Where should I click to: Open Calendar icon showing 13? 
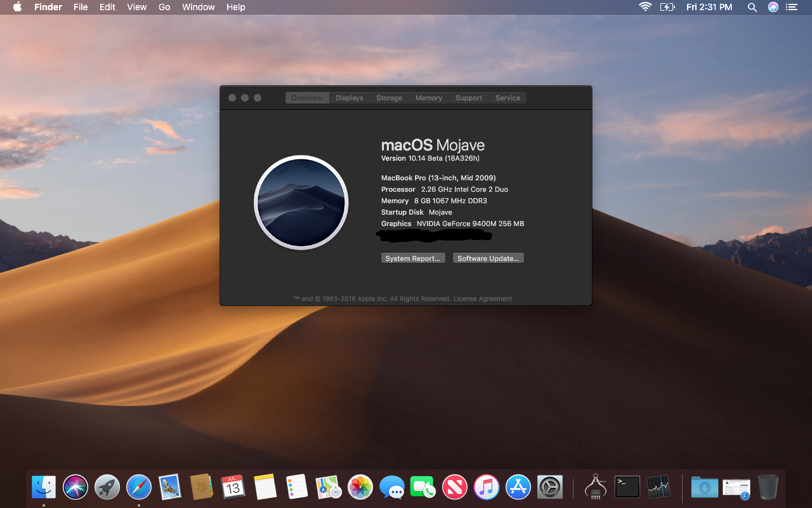[x=233, y=487]
